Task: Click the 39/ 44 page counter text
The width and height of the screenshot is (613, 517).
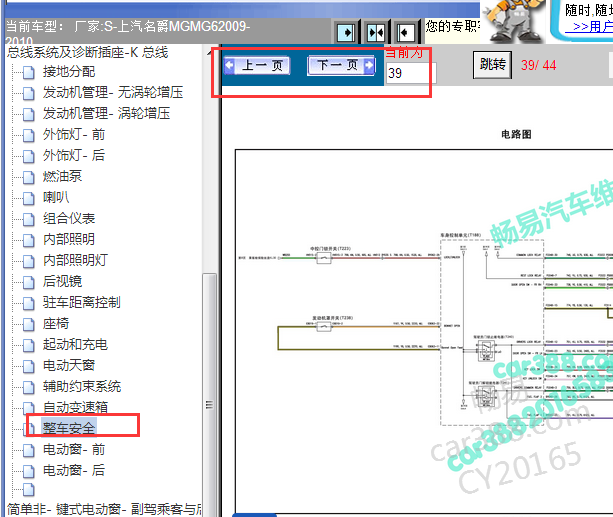Action: [538, 65]
